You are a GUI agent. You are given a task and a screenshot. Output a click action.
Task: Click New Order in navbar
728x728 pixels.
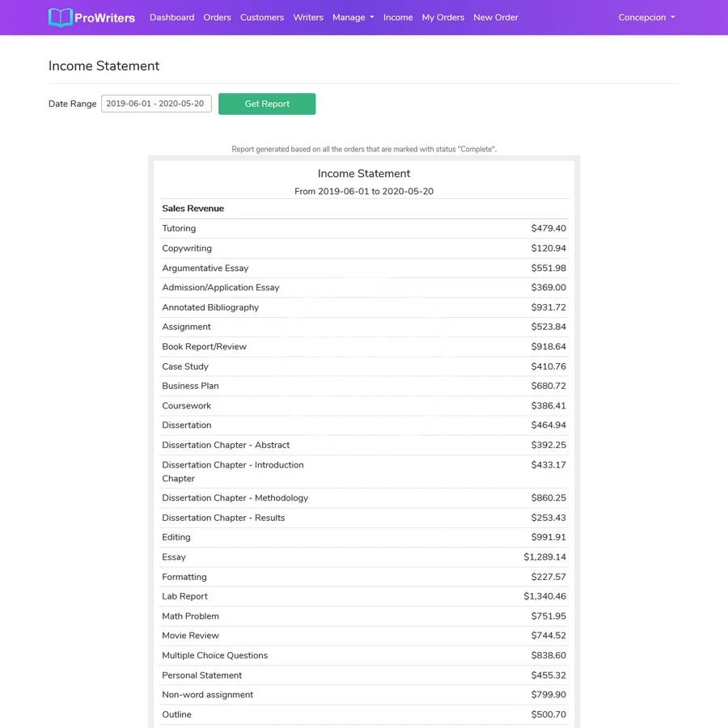(x=496, y=17)
